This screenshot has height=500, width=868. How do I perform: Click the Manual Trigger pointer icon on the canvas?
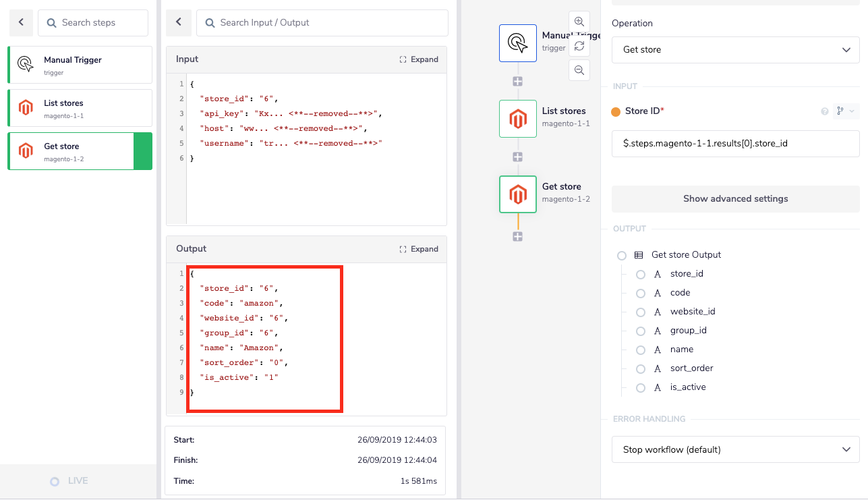point(517,43)
